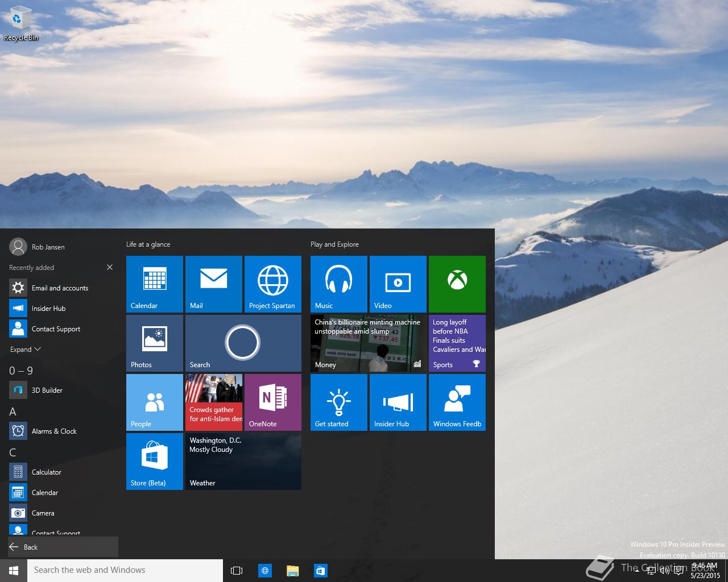Open the volume control in system tray
The height and width of the screenshot is (582, 728).
[664, 571]
